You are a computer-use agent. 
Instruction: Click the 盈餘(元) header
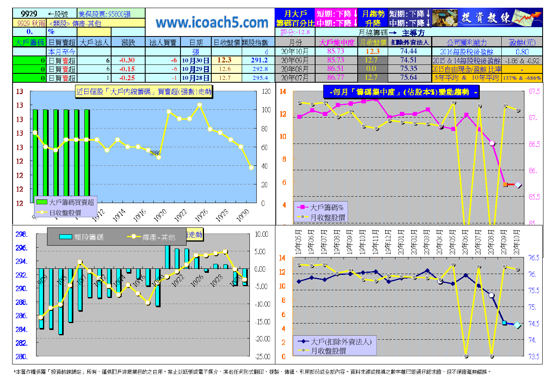[x=522, y=42]
